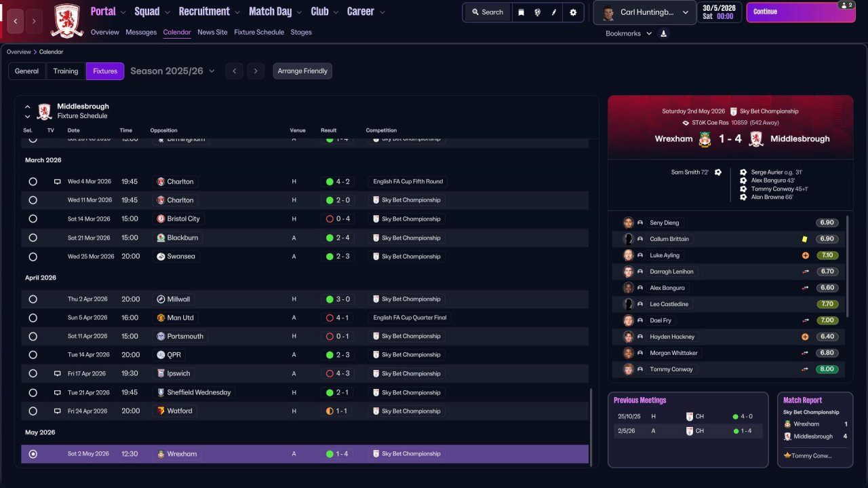The height and width of the screenshot is (488, 868).
Task: Open the Match Report card
Action: 815,430
